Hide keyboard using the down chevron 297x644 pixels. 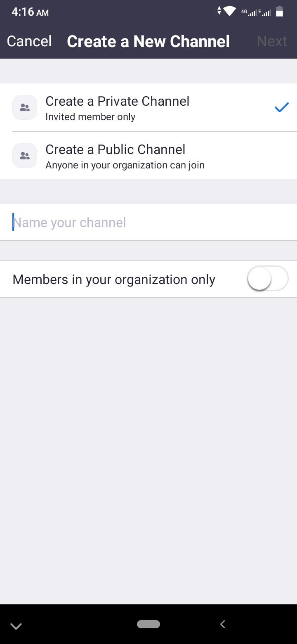point(16,626)
